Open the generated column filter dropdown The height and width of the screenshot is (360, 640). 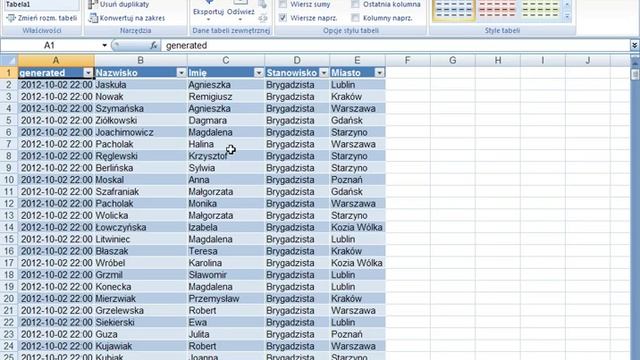[88, 73]
